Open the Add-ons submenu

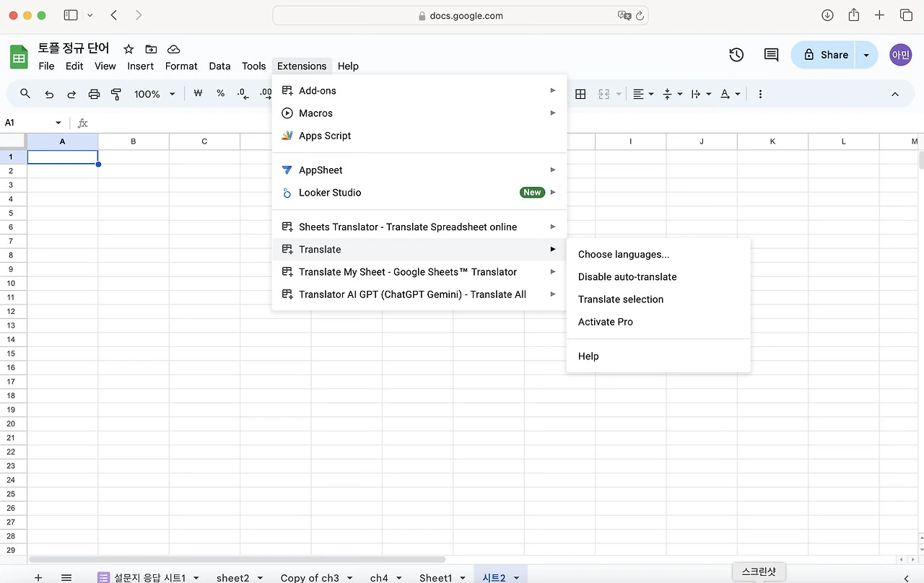(419, 91)
